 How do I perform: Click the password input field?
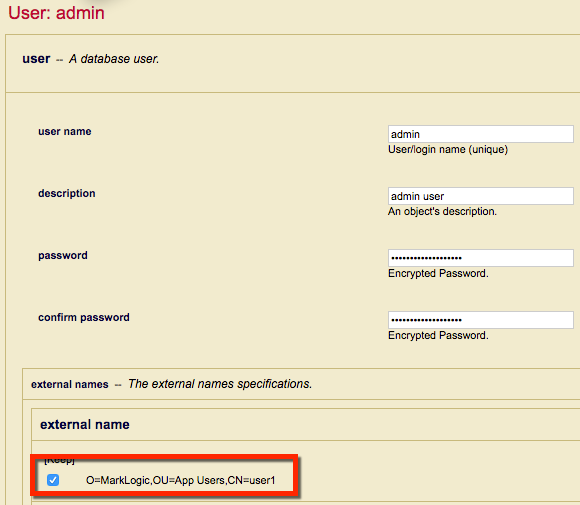pos(480,258)
